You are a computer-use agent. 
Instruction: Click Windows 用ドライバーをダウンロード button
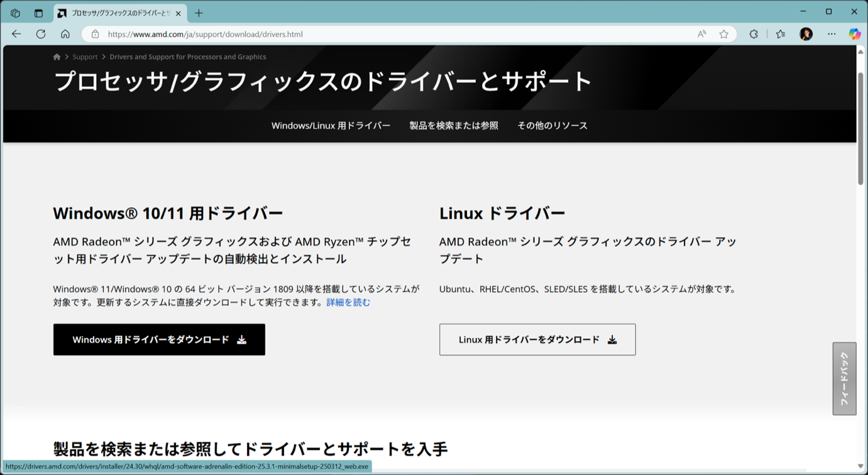159,339
